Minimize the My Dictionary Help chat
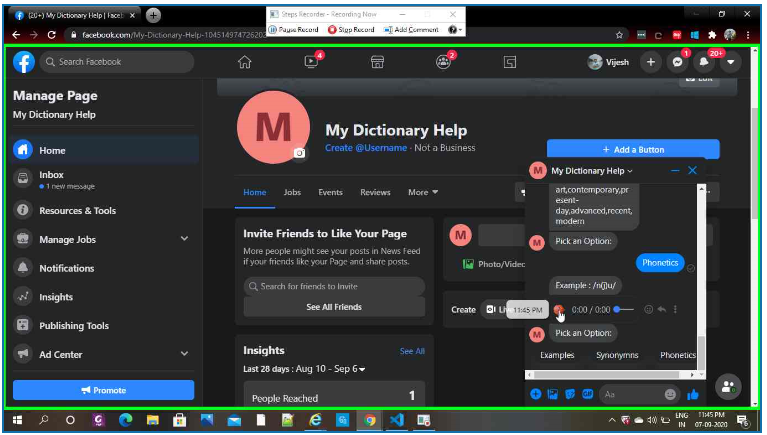Viewport: 767px width, 435px height. coord(675,170)
